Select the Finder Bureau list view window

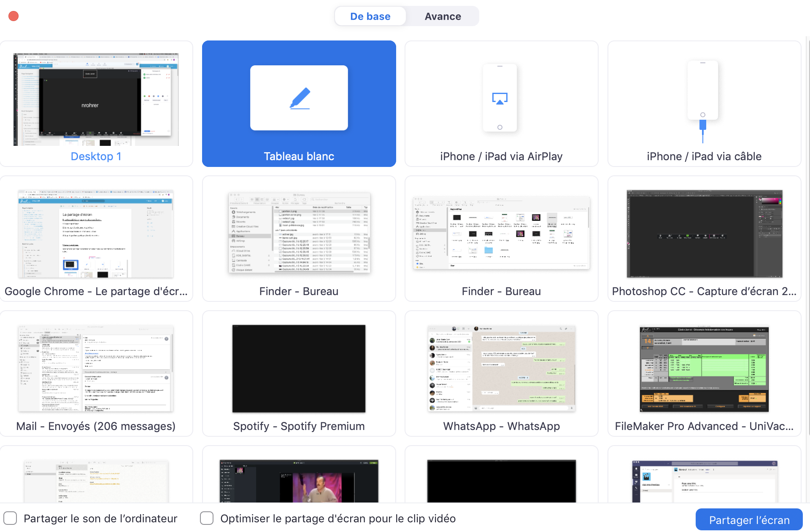(299, 233)
